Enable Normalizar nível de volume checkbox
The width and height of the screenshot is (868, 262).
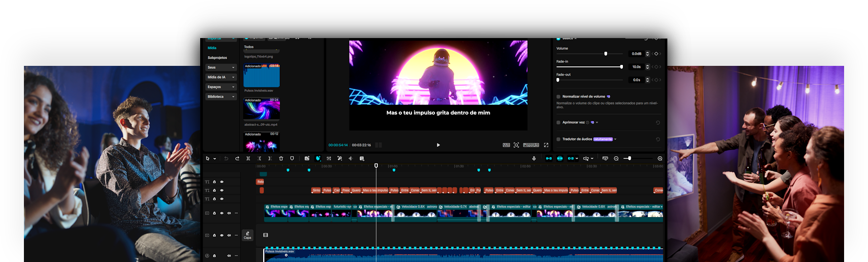pos(558,97)
